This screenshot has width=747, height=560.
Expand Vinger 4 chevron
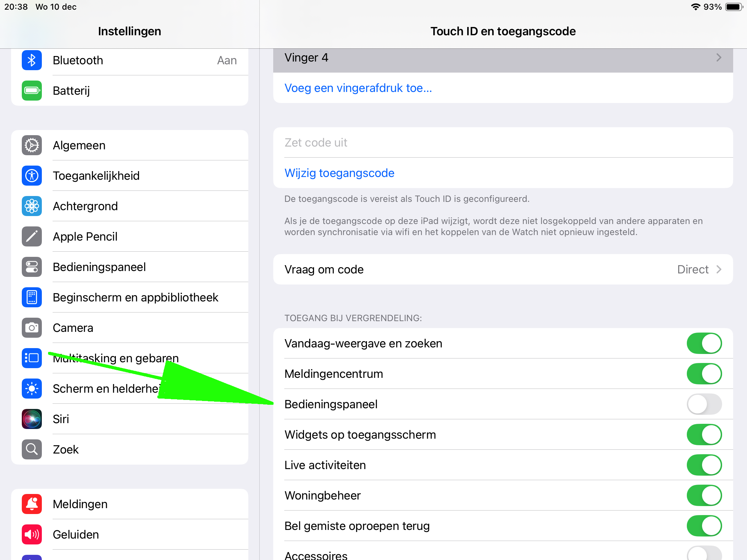pyautogui.click(x=719, y=57)
